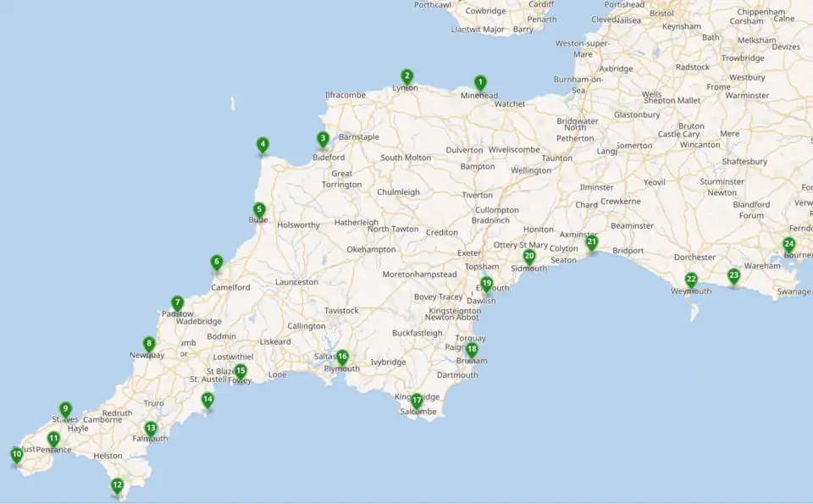Click map marker 1 near Minehead
Screen dimensions: 813x504
[480, 83]
